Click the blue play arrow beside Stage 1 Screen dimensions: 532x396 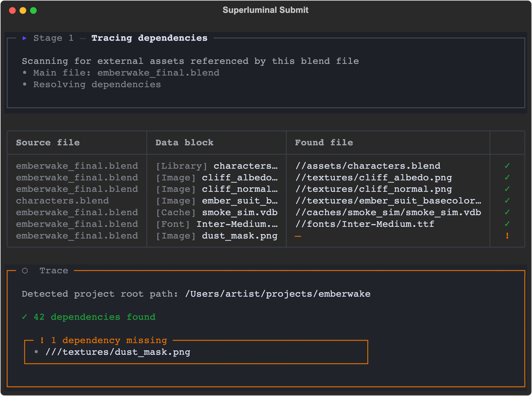coord(25,38)
